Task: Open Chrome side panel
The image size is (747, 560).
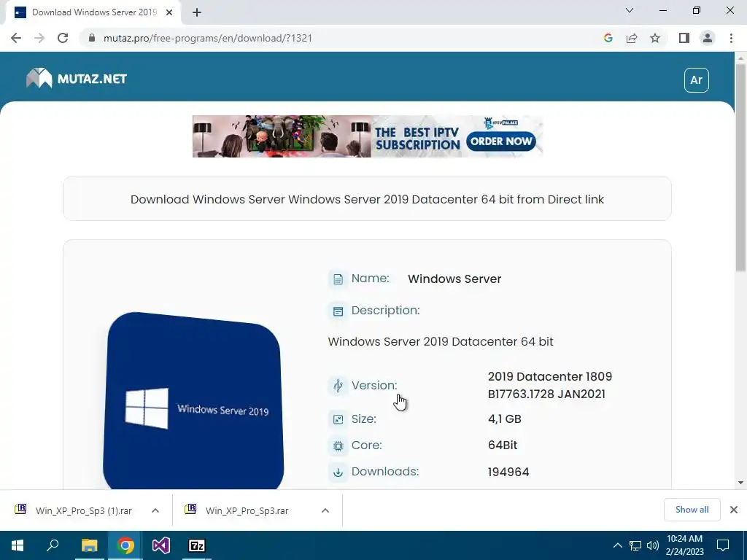Action: pyautogui.click(x=684, y=38)
